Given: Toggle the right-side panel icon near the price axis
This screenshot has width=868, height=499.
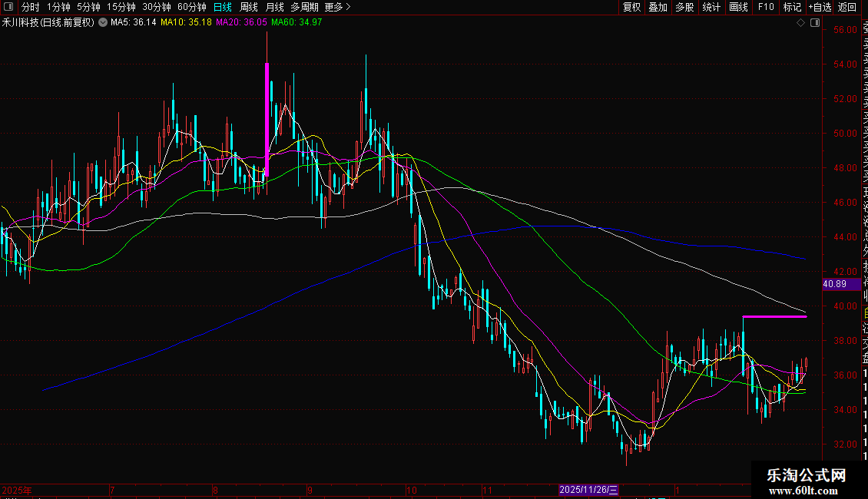Looking at the screenshot, I should tap(815, 23).
